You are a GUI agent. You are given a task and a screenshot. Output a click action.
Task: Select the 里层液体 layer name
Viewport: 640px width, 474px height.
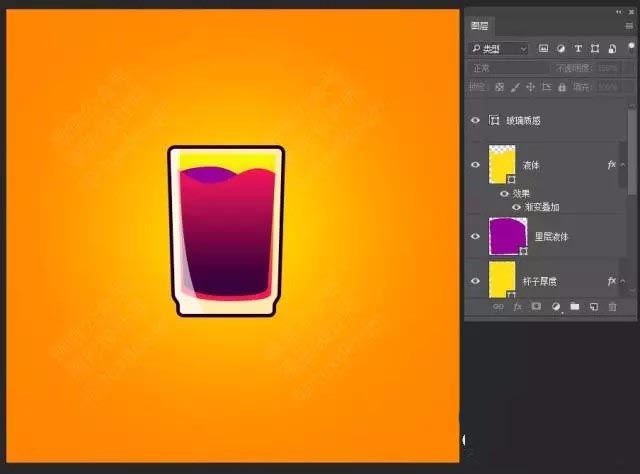pyautogui.click(x=551, y=237)
